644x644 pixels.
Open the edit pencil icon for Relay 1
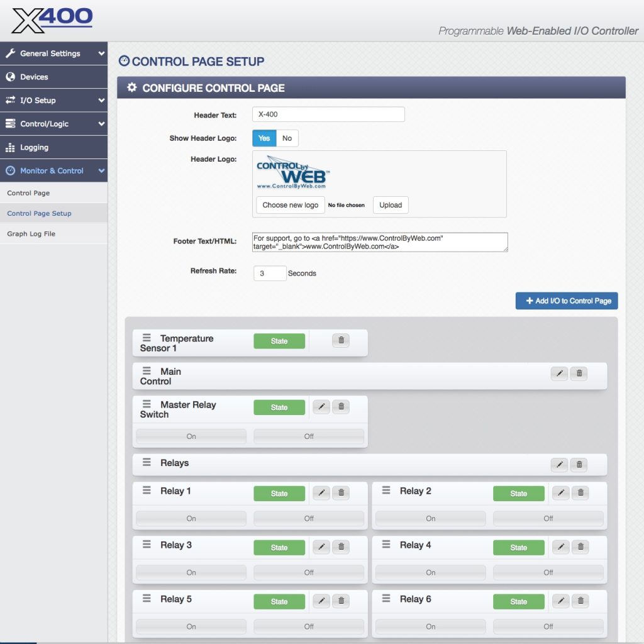pos(321,493)
